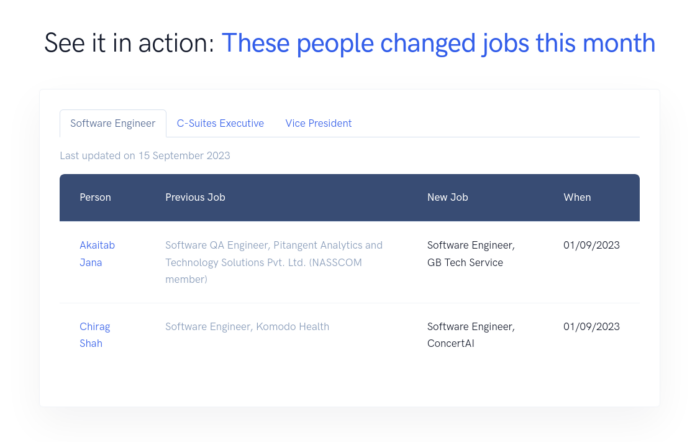Screen dimensions: 700x442
Task: Switch to the Software Engineer tab
Action: 113,123
